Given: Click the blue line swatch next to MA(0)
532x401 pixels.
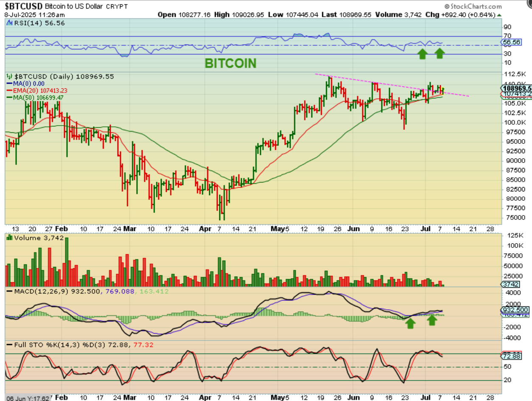Looking at the screenshot, I should pyautogui.click(x=10, y=84).
